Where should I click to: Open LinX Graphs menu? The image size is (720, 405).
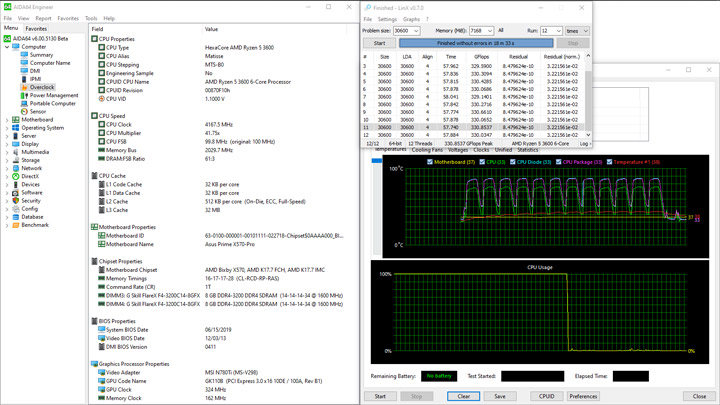(411, 19)
